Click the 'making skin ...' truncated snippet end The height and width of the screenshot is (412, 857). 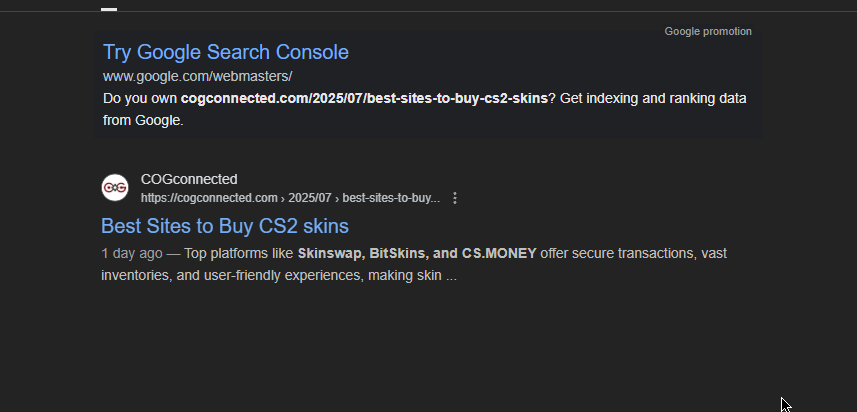[412, 275]
